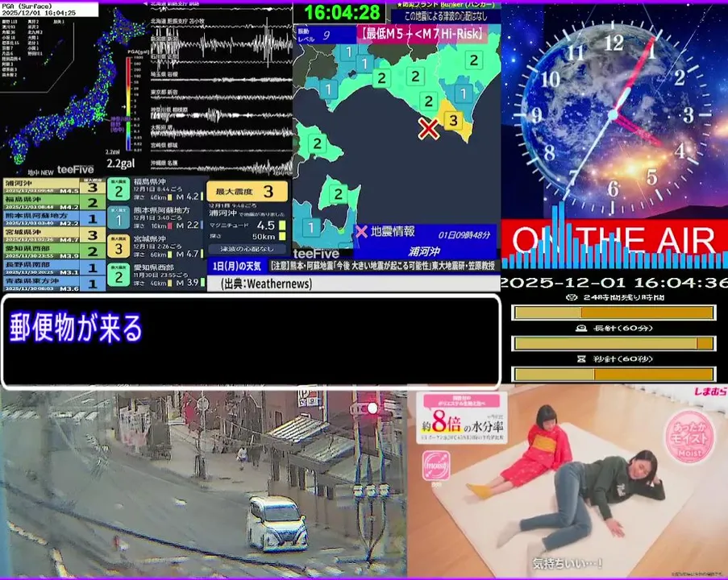The height and width of the screenshot is (580, 728).
Task: Click the 気持ちいい…! subtitle in the ad
Action: 568,563
